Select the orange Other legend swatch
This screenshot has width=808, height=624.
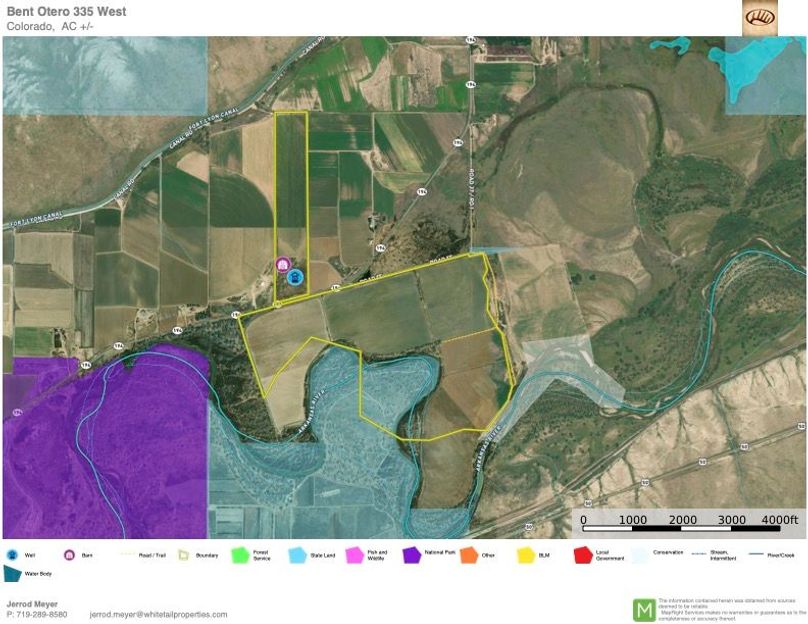[467, 554]
